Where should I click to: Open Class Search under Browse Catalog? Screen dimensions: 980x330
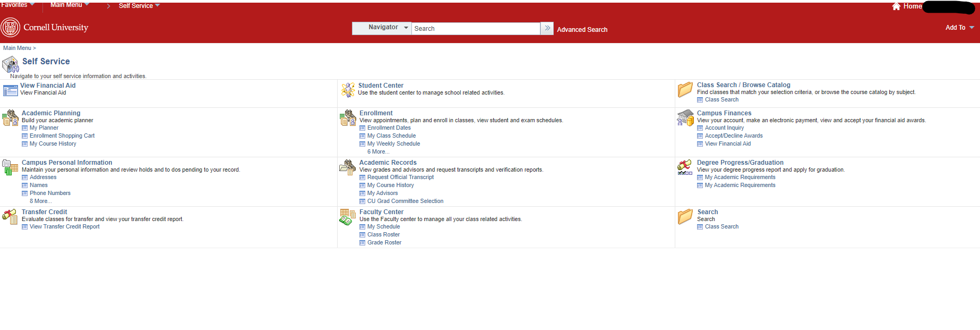tap(721, 100)
